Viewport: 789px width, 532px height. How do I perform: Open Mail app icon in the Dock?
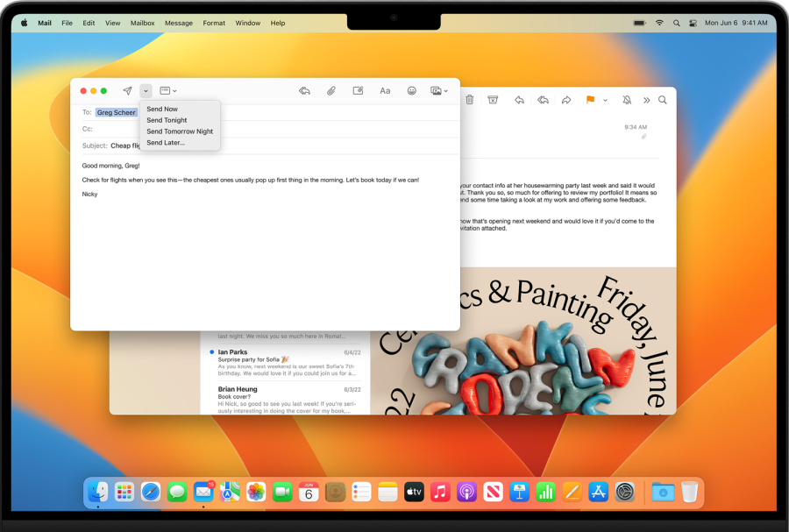click(203, 492)
